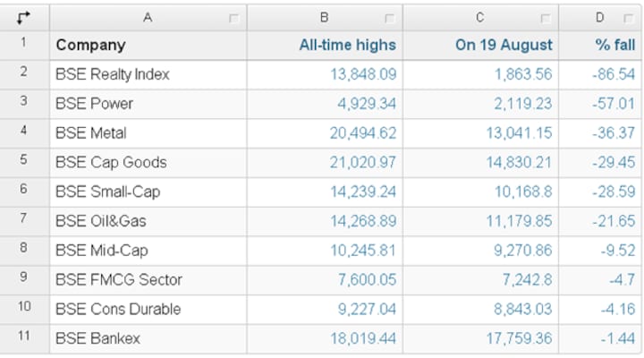Viewport: 644px width, 358px height.
Task: Select row 3 header
Action: pos(24,104)
